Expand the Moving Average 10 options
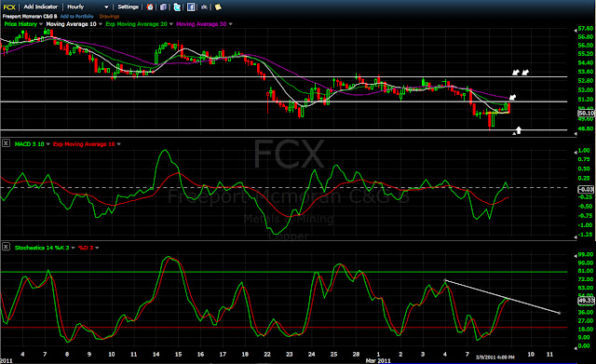This screenshot has height=364, width=596. pos(101,24)
